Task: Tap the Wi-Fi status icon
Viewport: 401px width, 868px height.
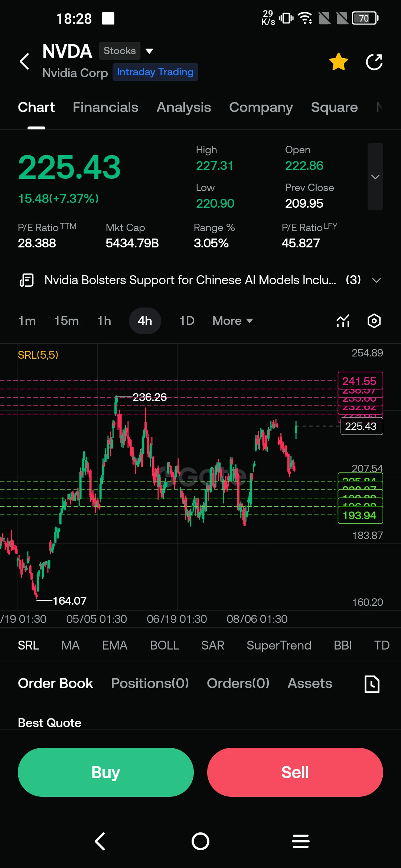Action: [306, 18]
